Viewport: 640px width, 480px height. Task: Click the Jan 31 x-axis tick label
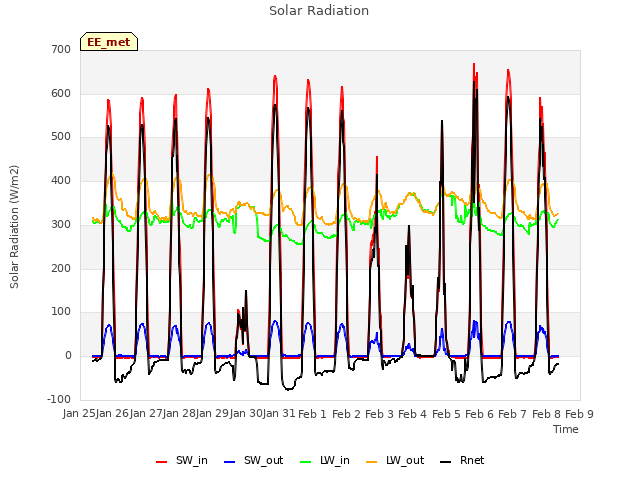[x=279, y=414]
